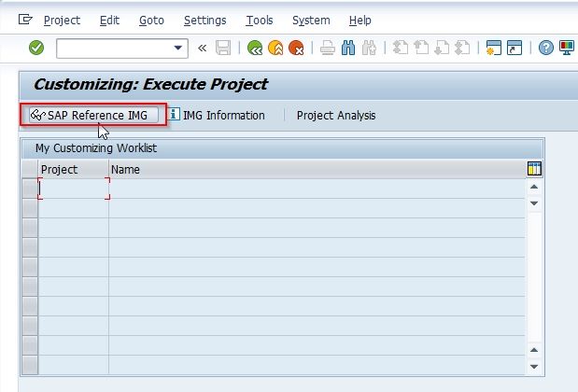The height and width of the screenshot is (392, 578).
Task: Open the window menu icon left of Project
Action: click(25, 20)
